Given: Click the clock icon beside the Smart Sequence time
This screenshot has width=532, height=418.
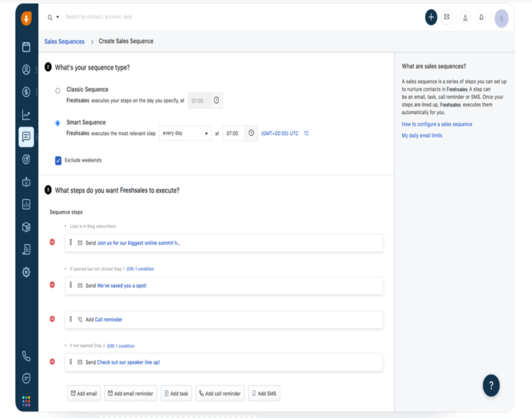Looking at the screenshot, I should coord(252,133).
